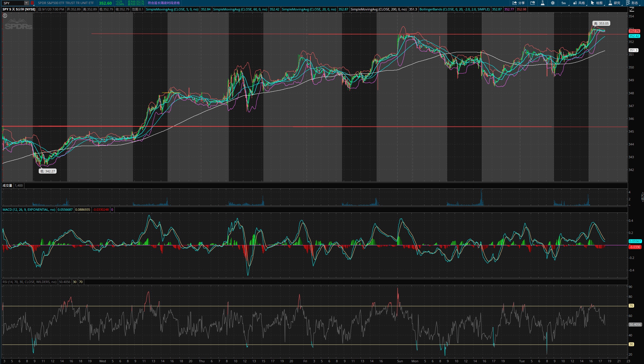Click the Thu date label on time axis
Image resolution: width=644 pixels, height=364 pixels.
click(x=202, y=361)
